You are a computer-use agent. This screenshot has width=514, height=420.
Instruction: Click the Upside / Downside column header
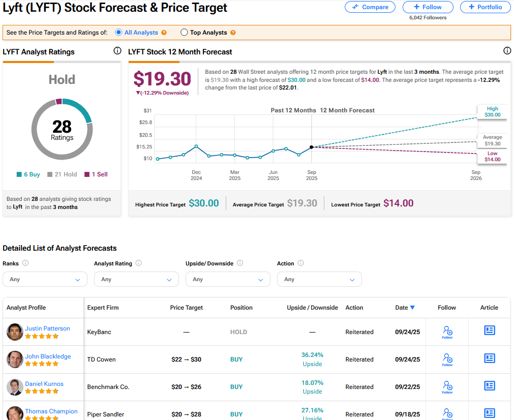[x=312, y=308]
